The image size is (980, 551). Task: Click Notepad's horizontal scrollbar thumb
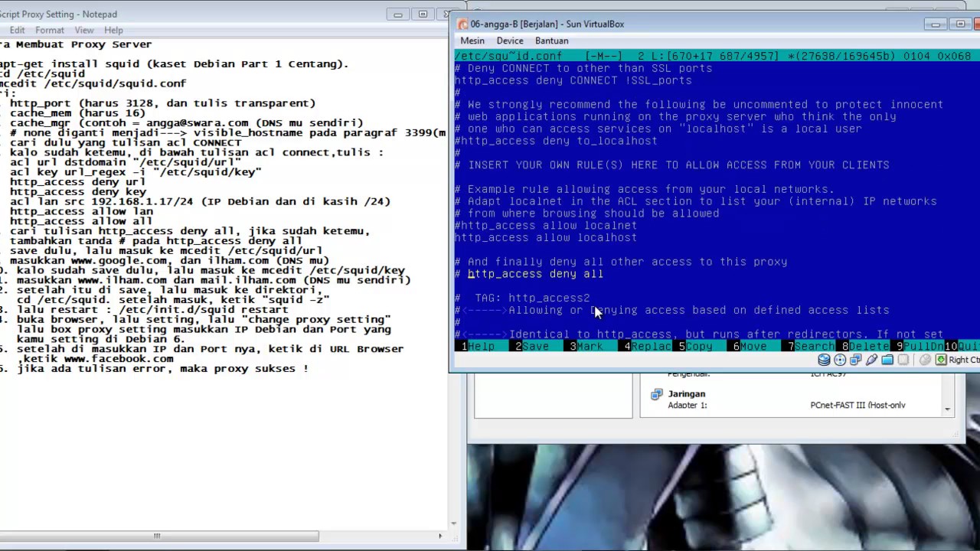(159, 536)
